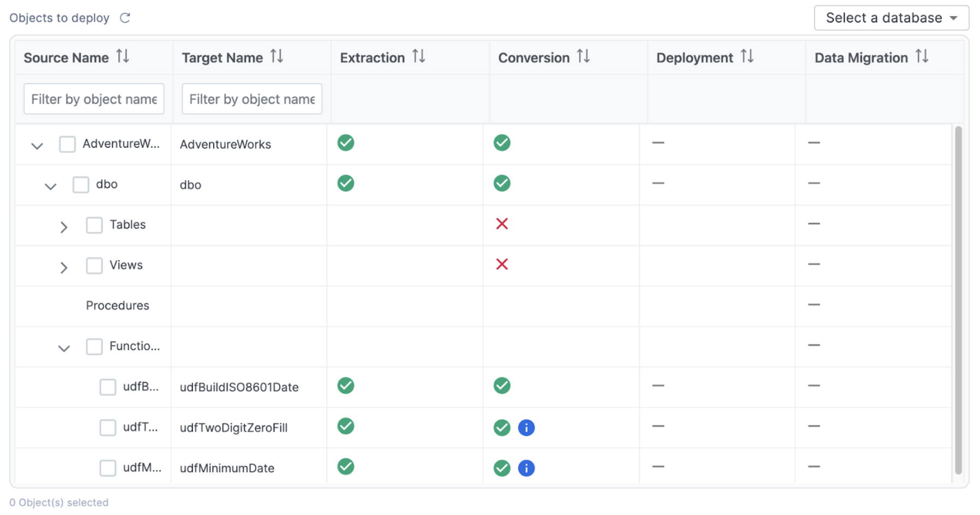Check the AdventureWorks checkbox
Viewport: 980px width, 515px height.
[67, 143]
